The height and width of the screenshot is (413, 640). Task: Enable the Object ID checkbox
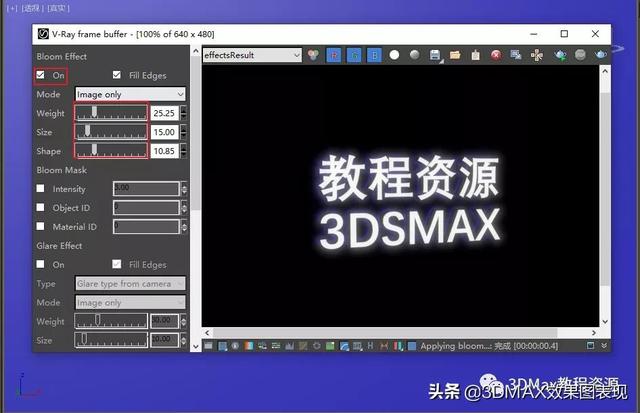click(40, 207)
